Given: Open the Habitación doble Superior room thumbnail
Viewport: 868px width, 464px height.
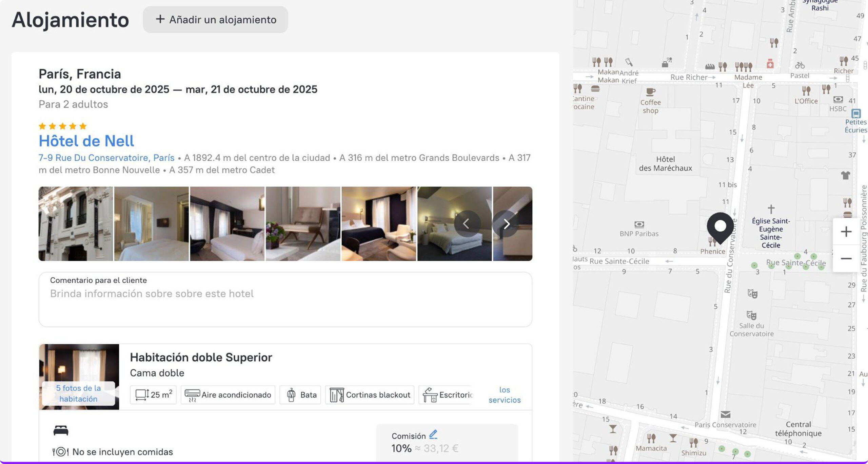Looking at the screenshot, I should (79, 363).
